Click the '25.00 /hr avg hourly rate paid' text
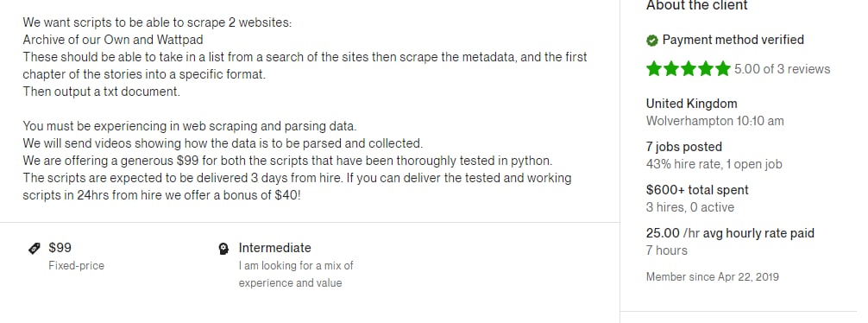868x323 pixels. pos(730,233)
